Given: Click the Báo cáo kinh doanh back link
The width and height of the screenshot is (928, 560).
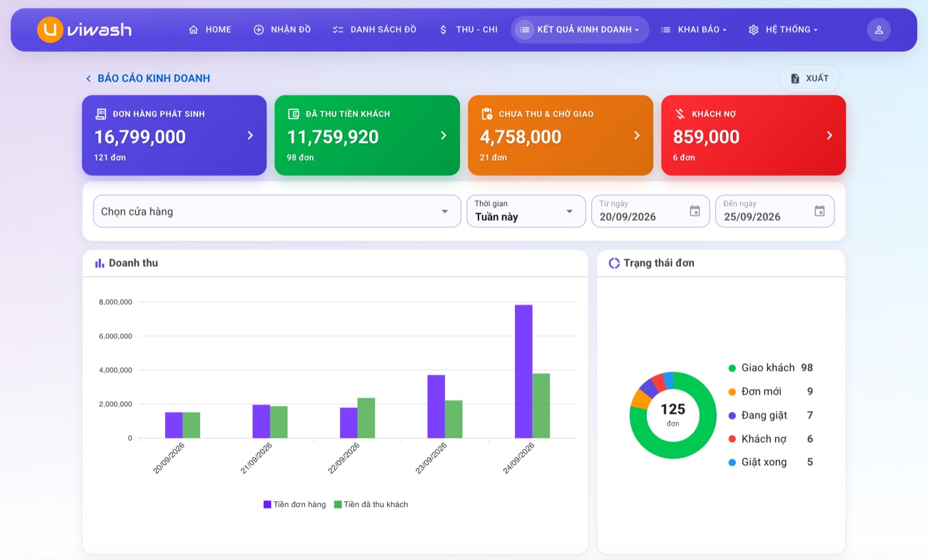Looking at the screenshot, I should tap(148, 78).
